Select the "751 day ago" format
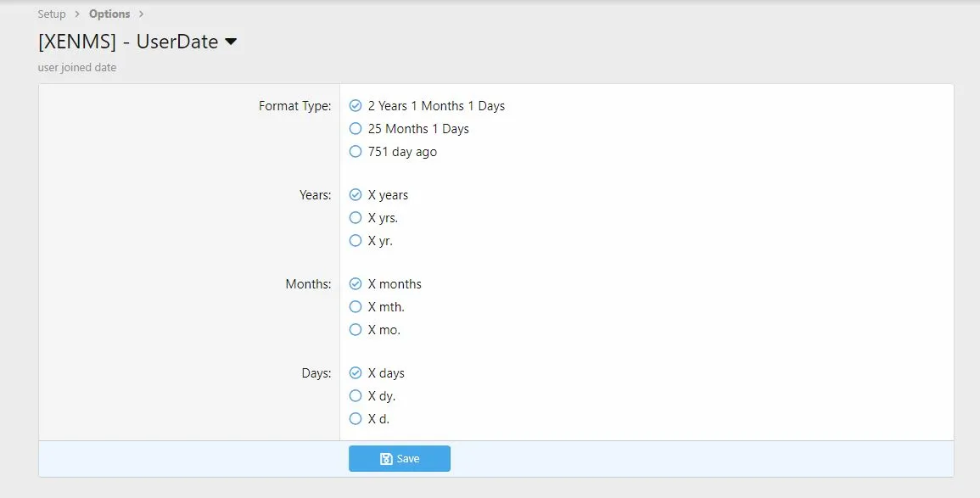 [x=356, y=152]
